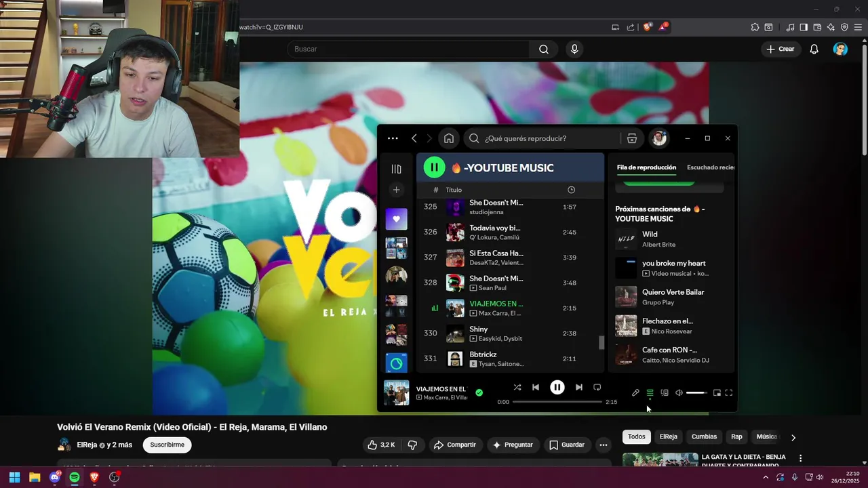This screenshot has width=868, height=488.
Task: Click the Compartir button
Action: point(454,445)
